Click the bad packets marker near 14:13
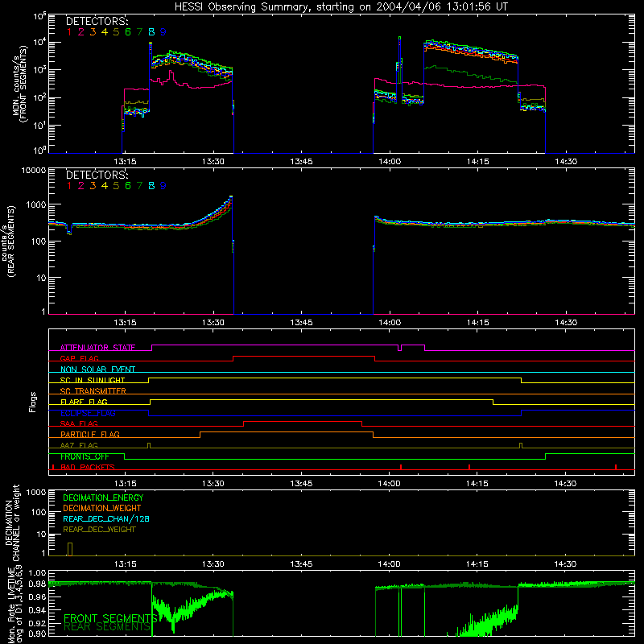The height and width of the screenshot is (644, 644). (x=469, y=467)
